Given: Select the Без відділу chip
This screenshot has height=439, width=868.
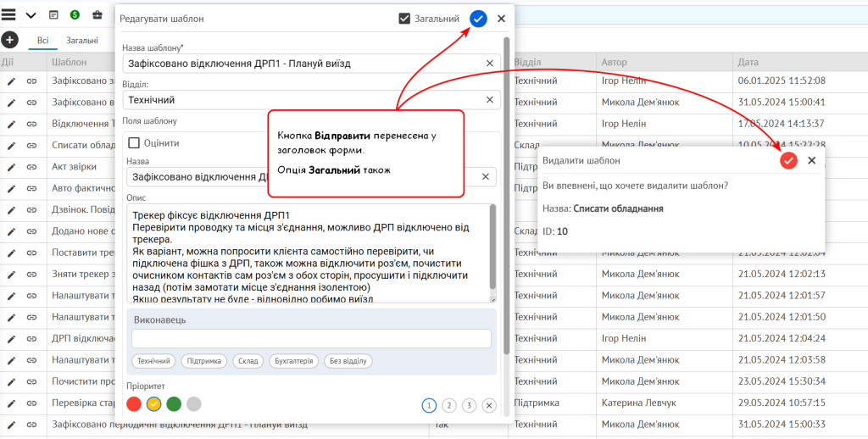Looking at the screenshot, I should [x=348, y=361].
